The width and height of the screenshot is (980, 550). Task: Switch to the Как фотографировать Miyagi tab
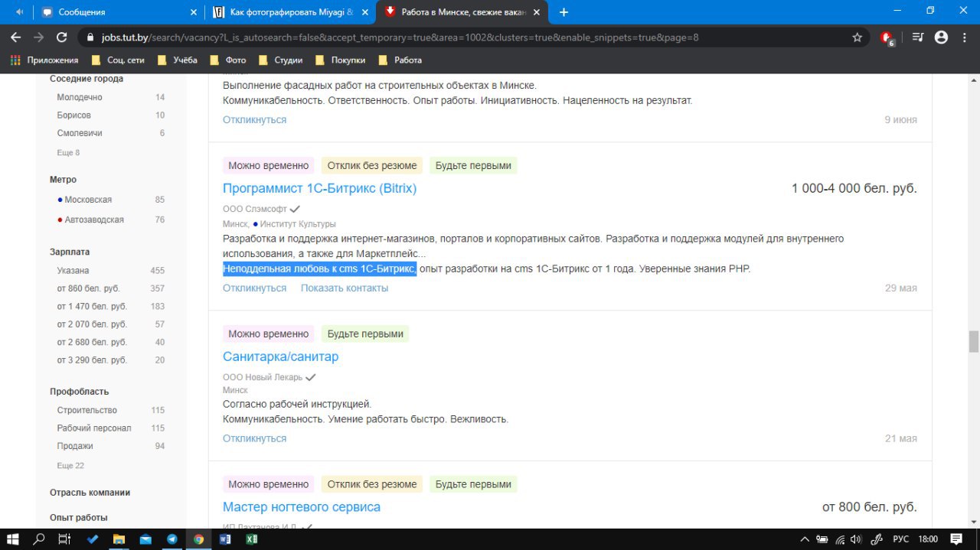(x=291, y=12)
